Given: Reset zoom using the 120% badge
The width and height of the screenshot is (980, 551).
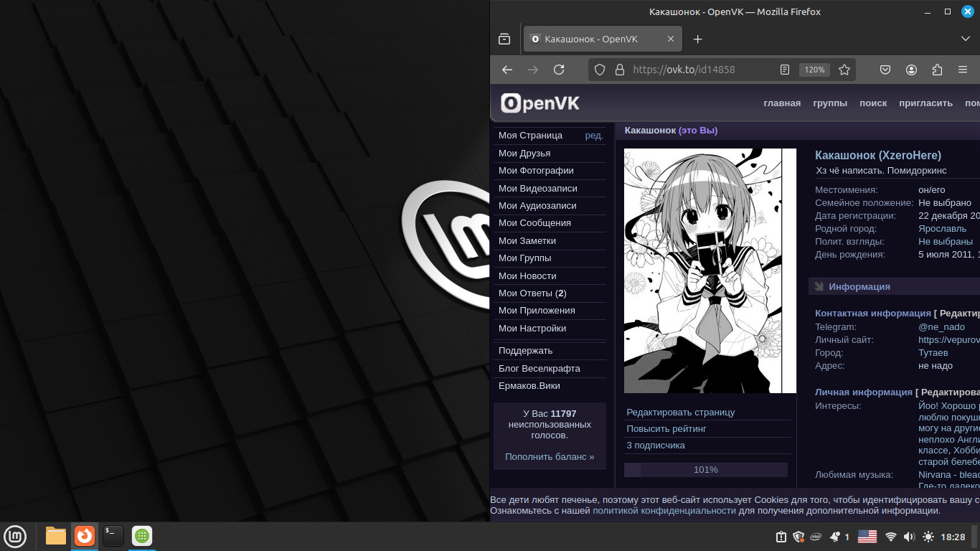Looking at the screenshot, I should click(x=814, y=70).
